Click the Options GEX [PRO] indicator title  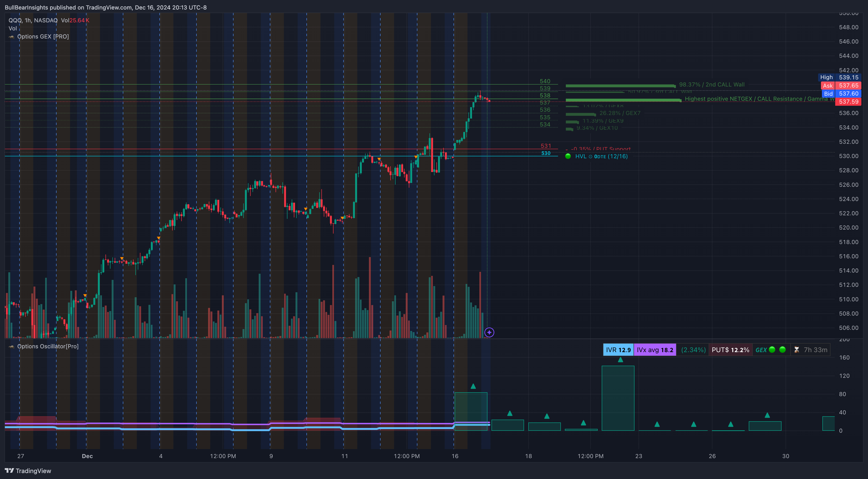(43, 36)
